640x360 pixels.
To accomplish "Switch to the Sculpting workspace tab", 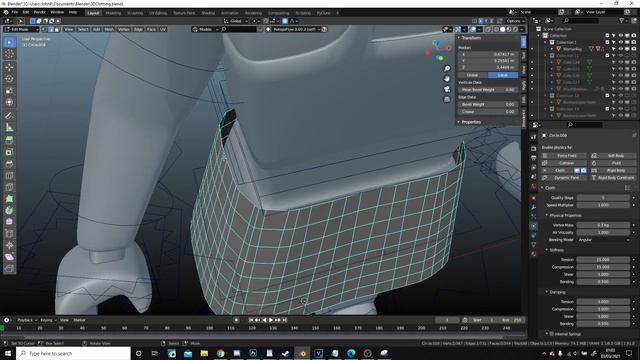I will tap(135, 13).
